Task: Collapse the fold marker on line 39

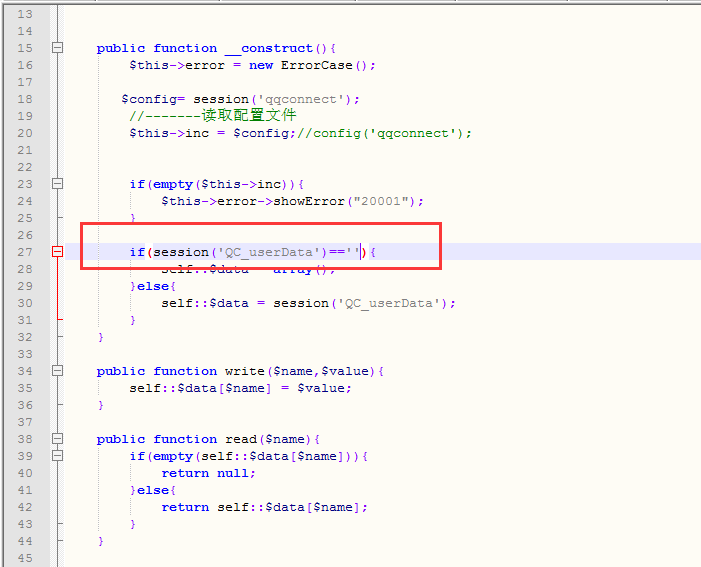Action: pos(57,456)
